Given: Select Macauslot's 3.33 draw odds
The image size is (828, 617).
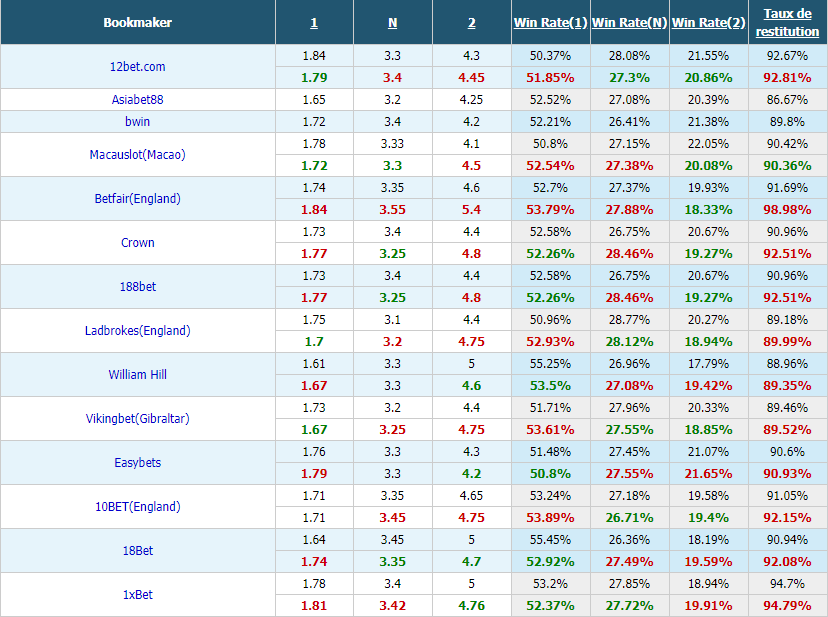Looking at the screenshot, I should 392,144.
